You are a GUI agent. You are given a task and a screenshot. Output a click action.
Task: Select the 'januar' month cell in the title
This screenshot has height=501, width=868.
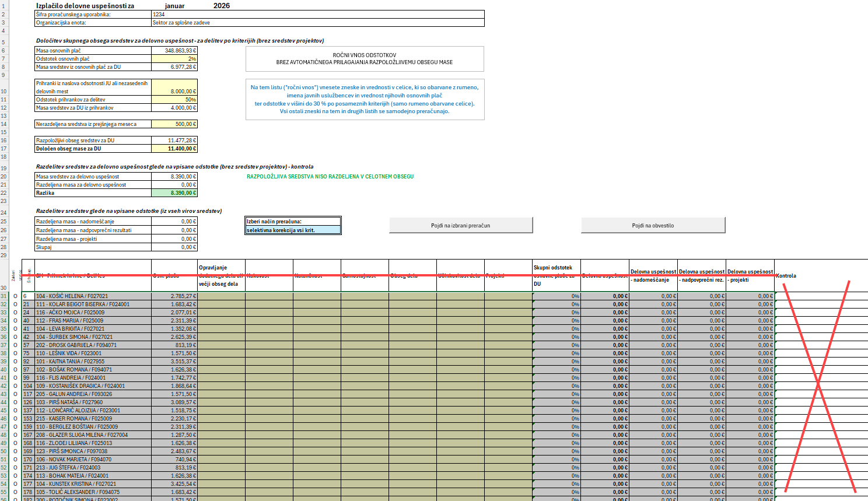[x=174, y=6]
